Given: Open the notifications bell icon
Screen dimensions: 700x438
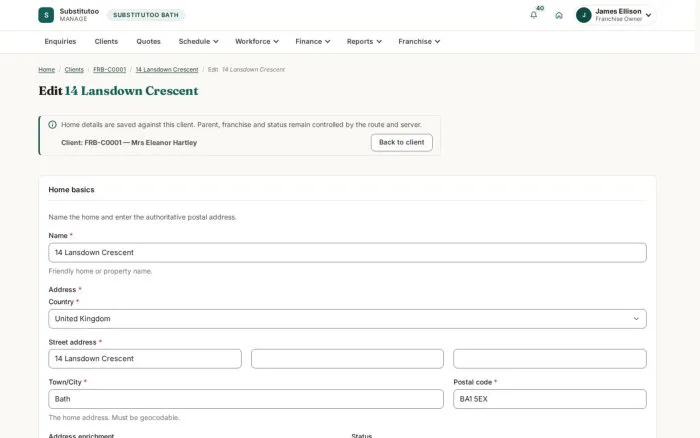Looking at the screenshot, I should coord(533,15).
